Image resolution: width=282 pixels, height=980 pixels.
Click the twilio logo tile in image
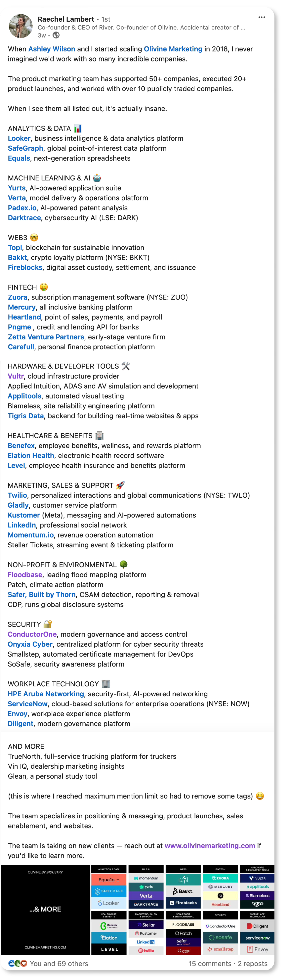146,951
